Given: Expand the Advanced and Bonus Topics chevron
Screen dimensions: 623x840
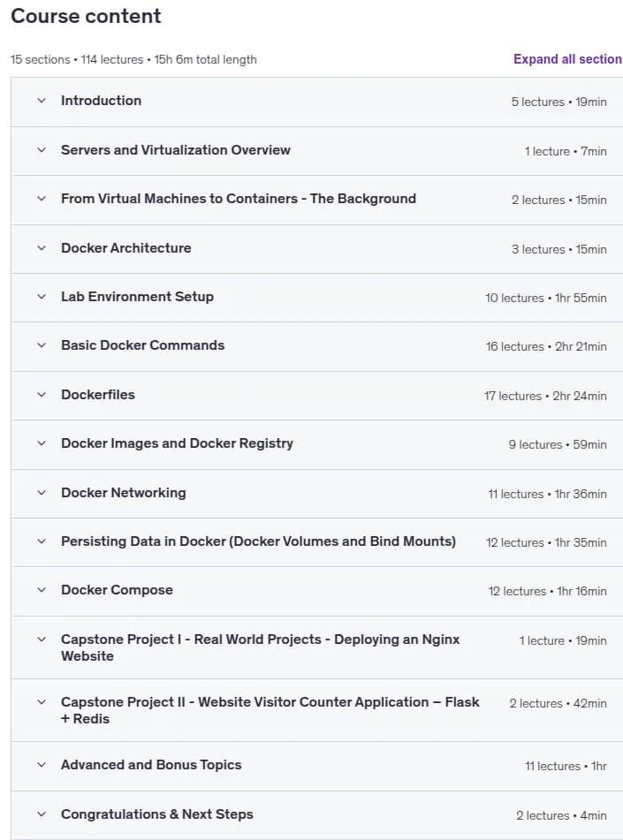Looking at the screenshot, I should [x=42, y=765].
